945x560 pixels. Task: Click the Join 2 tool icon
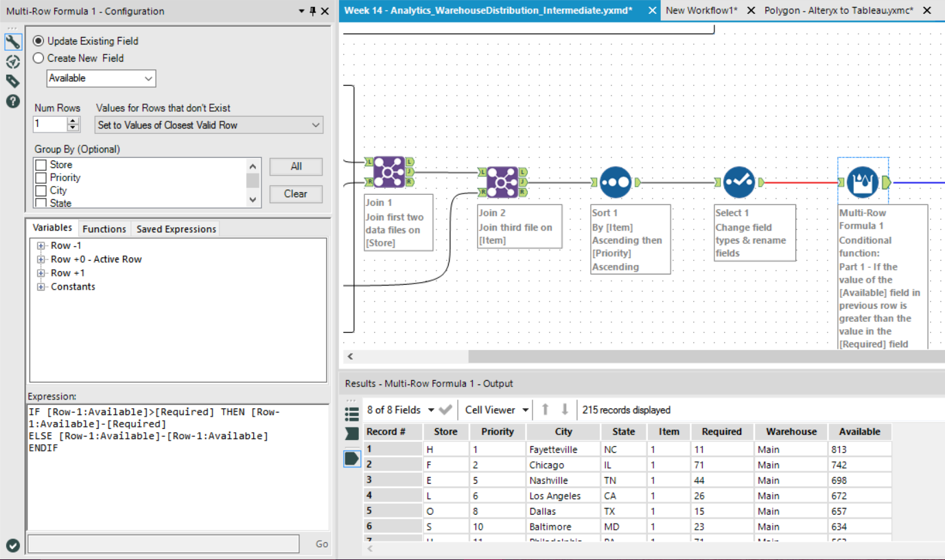point(502,182)
